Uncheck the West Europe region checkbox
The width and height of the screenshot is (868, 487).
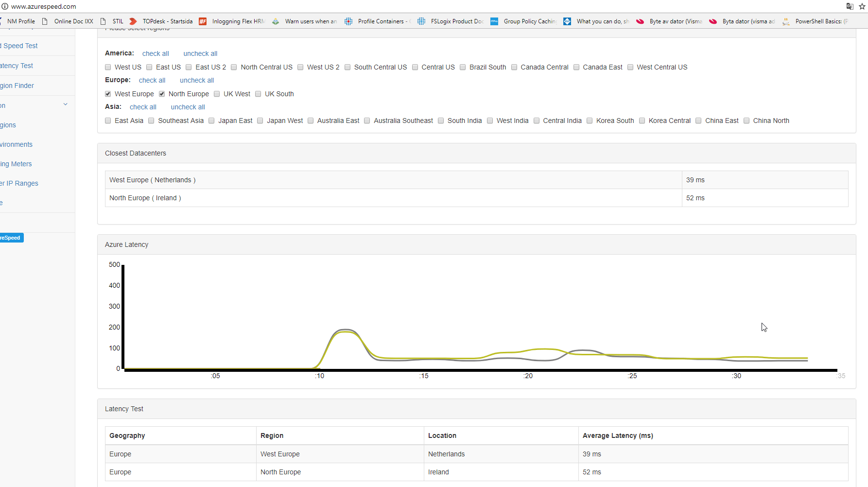pos(108,94)
